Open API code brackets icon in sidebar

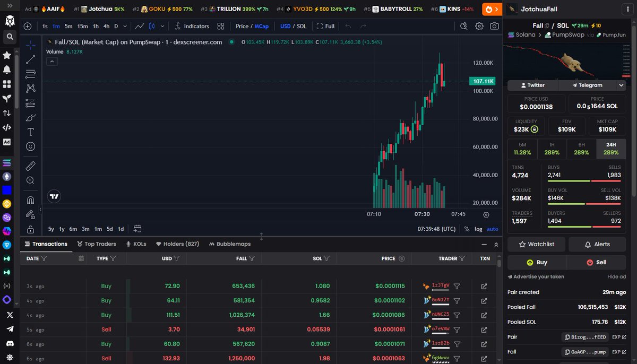click(7, 127)
